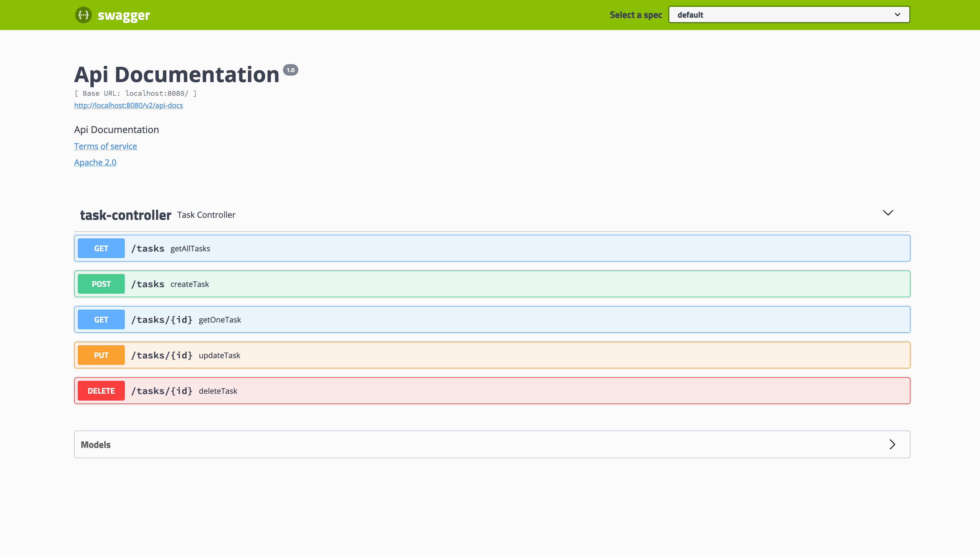Open http://localhost:8080/v2/api-docs link
The width and height of the screenshot is (980, 555).
(x=128, y=105)
